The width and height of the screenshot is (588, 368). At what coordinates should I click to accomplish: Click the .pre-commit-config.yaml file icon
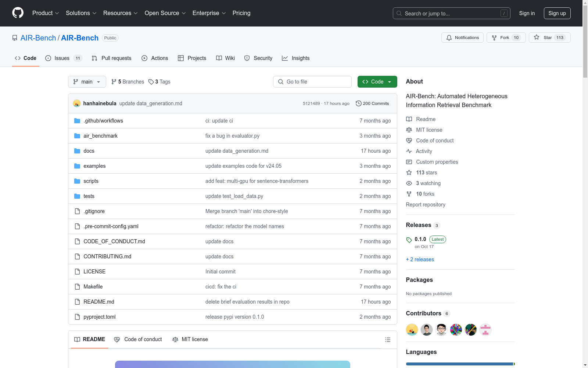77,226
